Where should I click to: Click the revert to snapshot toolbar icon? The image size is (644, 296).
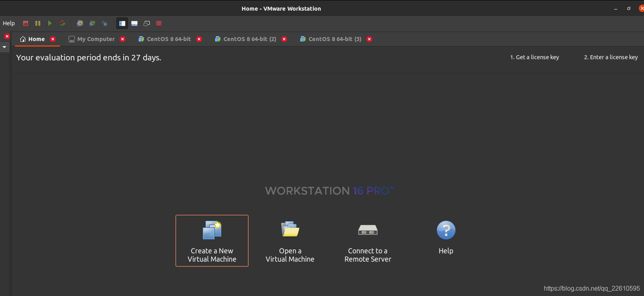click(x=92, y=23)
